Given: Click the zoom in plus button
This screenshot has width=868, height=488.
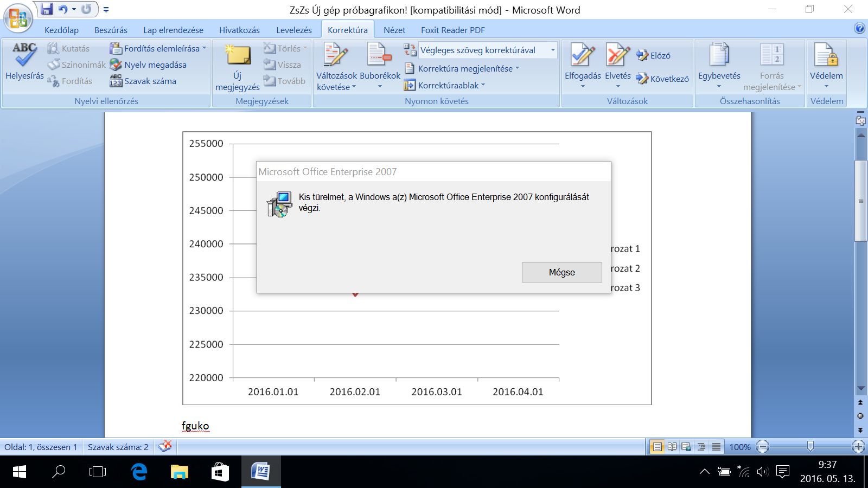Looking at the screenshot, I should coord(858,447).
